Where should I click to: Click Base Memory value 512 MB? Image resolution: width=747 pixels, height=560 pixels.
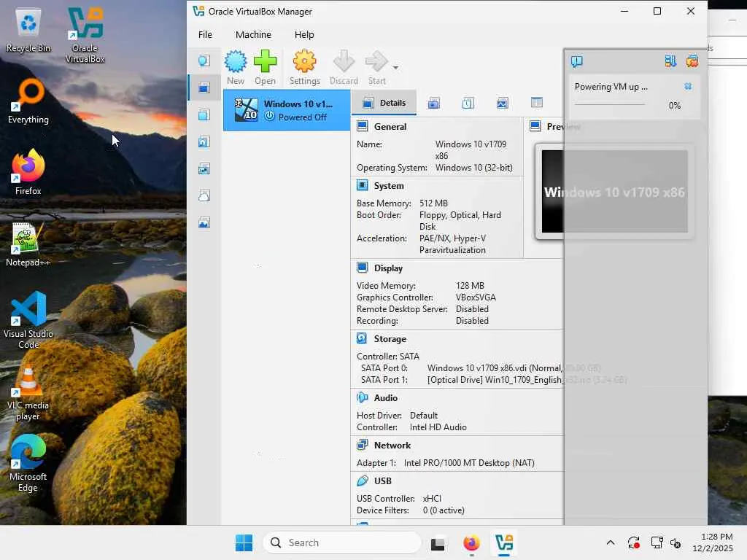point(433,203)
